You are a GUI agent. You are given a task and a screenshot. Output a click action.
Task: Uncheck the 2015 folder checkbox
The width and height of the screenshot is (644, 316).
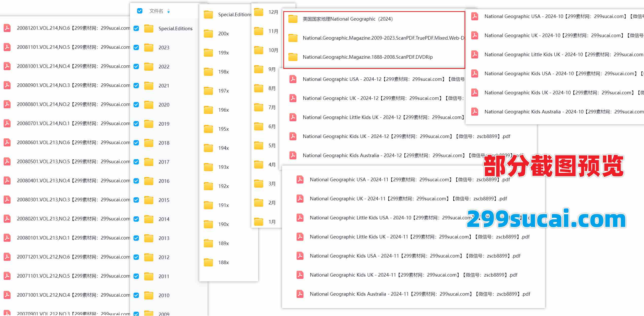(136, 200)
